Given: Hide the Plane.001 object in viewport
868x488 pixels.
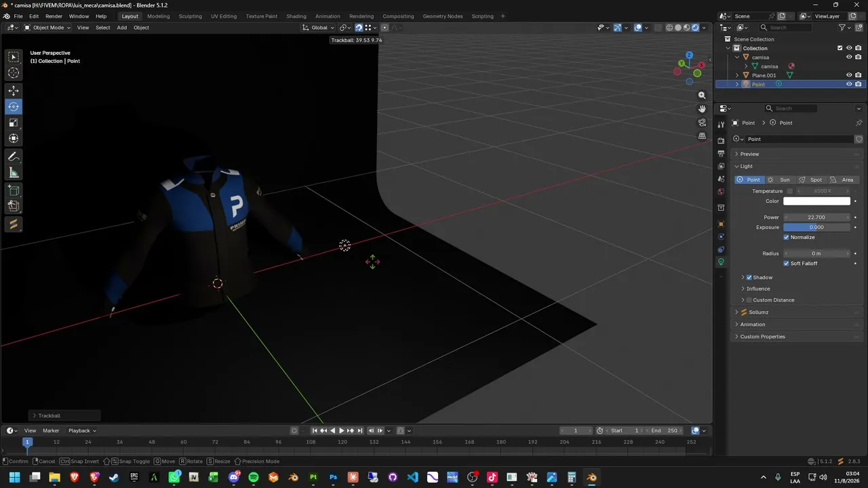Looking at the screenshot, I should (849, 75).
